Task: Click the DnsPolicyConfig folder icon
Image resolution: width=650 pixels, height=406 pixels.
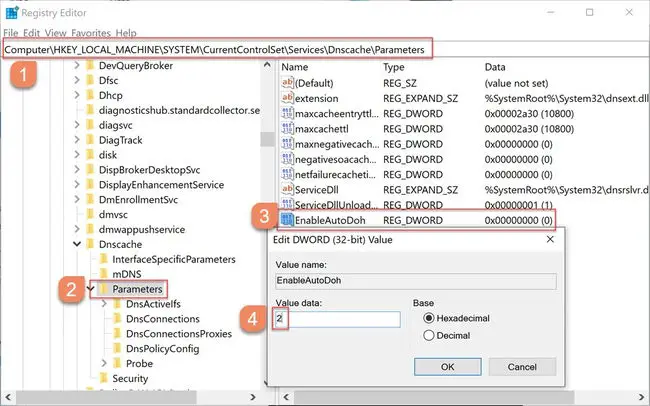Action: click(x=118, y=349)
